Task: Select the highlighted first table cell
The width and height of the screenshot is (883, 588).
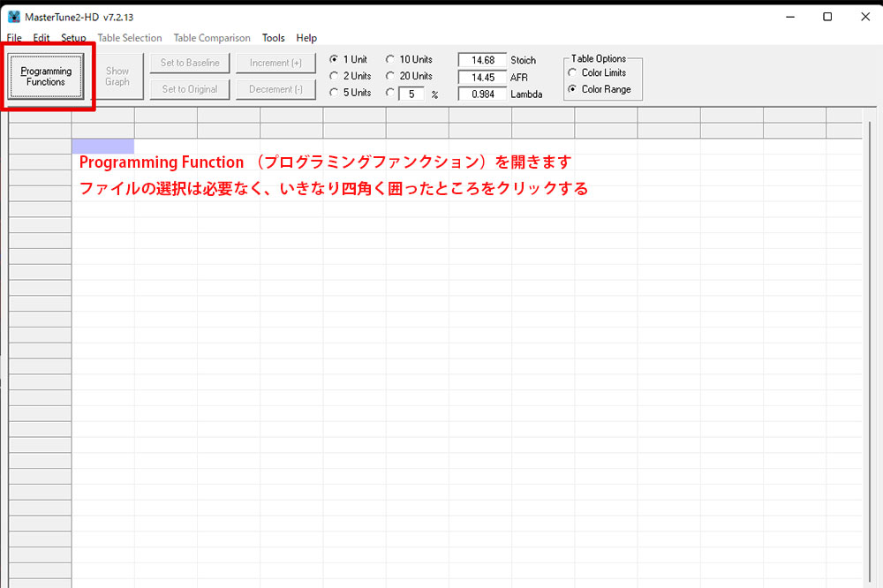Action: click(102, 146)
